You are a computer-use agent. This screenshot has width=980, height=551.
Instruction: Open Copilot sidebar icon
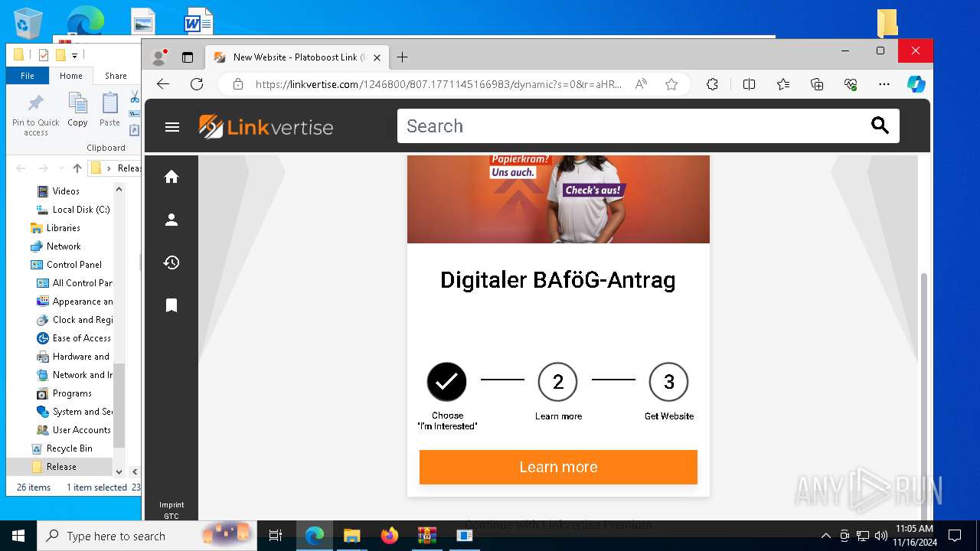coord(916,84)
